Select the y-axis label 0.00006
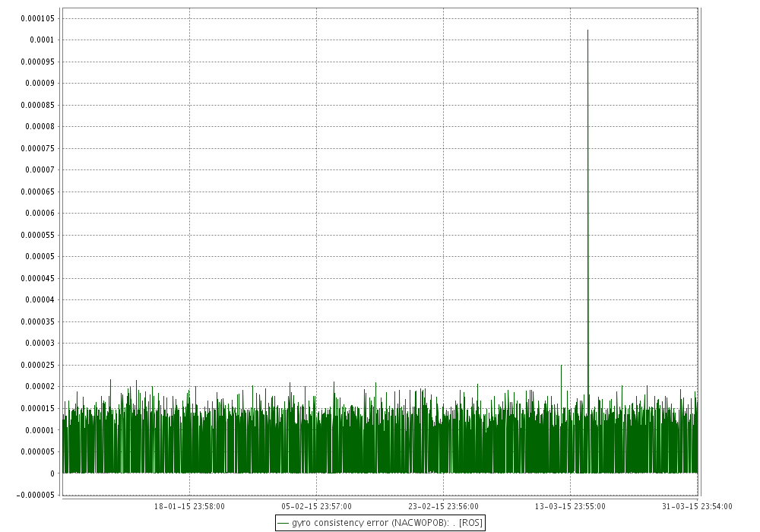The image size is (760, 532). (40, 214)
